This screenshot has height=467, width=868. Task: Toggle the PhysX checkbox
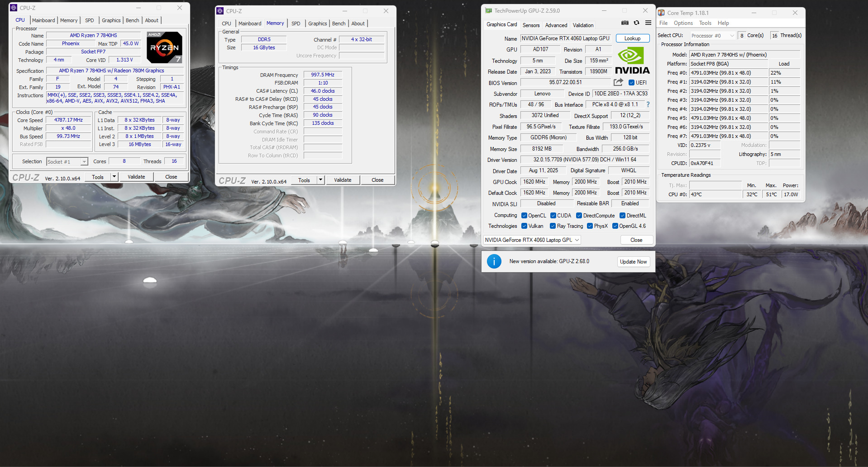tap(590, 226)
